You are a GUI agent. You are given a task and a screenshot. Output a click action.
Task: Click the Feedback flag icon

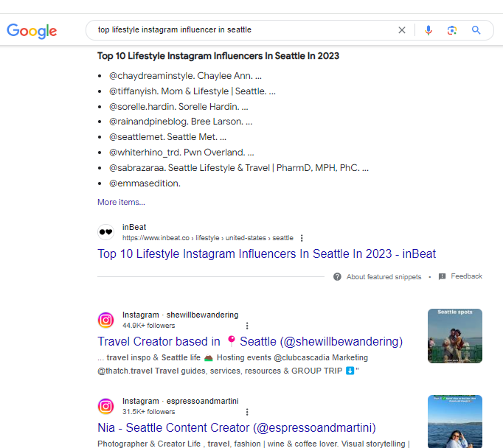coord(442,276)
